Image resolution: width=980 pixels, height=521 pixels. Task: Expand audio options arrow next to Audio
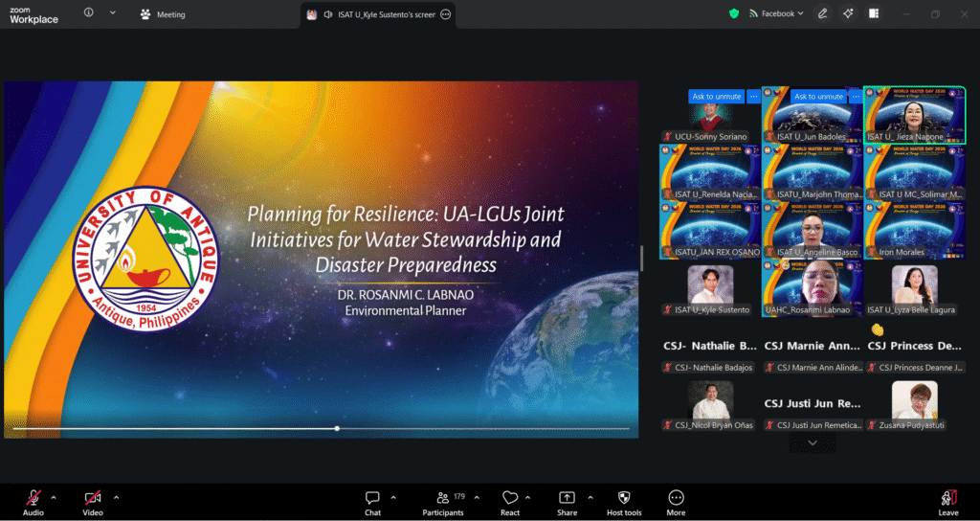(x=54, y=497)
